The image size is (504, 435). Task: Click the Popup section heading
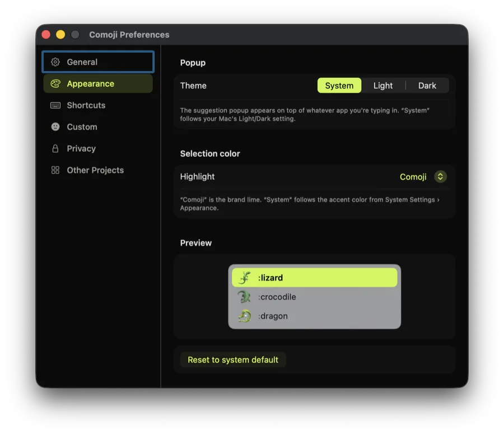193,63
